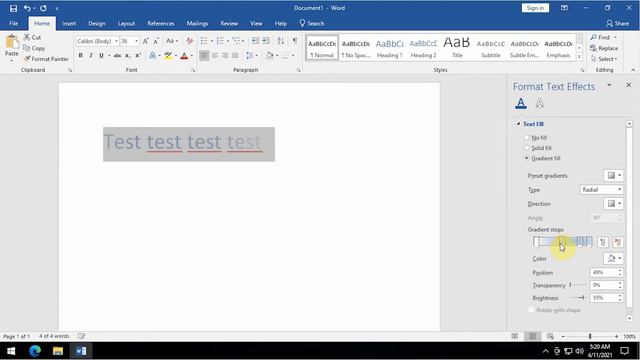Increase the font size
The image size is (640, 360).
[x=146, y=41]
